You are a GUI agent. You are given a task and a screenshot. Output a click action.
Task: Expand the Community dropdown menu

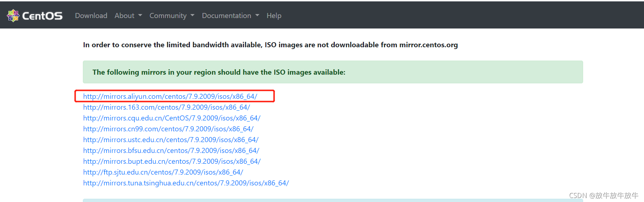pyautogui.click(x=172, y=16)
